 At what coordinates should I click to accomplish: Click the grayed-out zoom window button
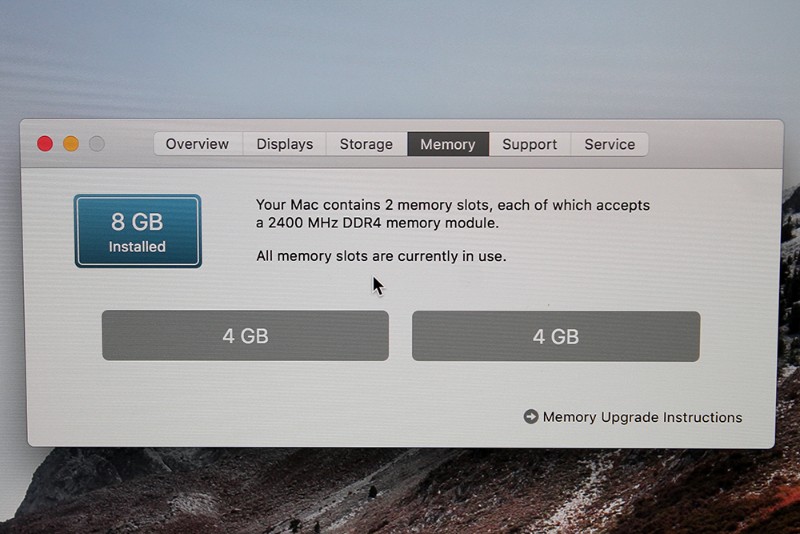click(x=97, y=144)
